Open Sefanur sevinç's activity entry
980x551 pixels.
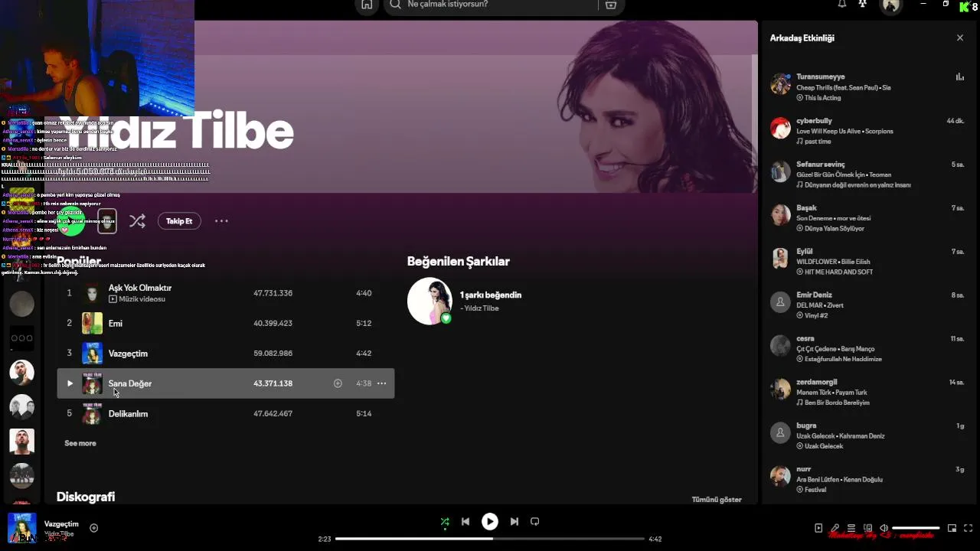868,174
